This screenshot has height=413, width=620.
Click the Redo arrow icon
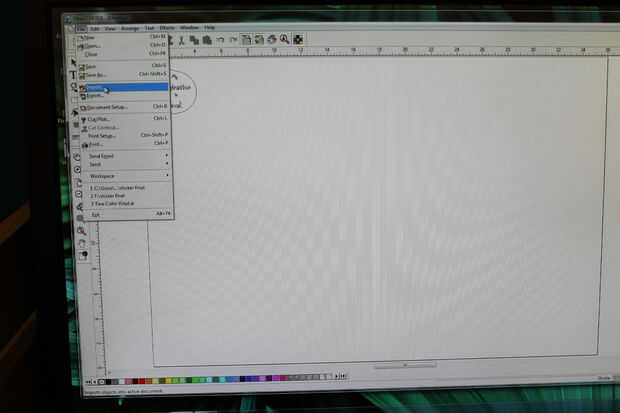[233, 40]
